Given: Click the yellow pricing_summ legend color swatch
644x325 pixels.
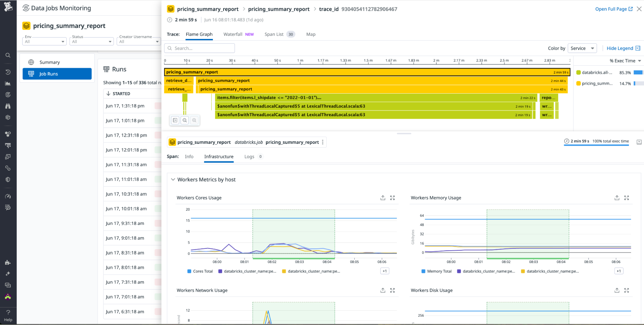Looking at the screenshot, I should pyautogui.click(x=578, y=83).
